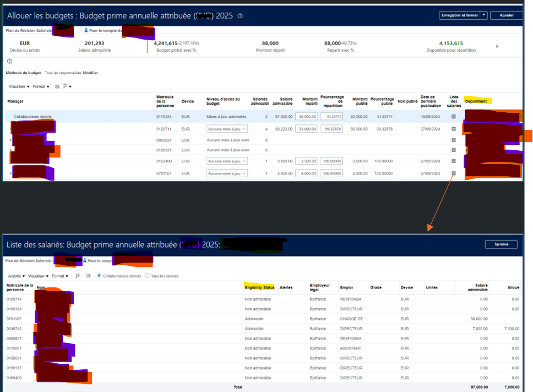Open Format menu in the top table
The height and width of the screenshot is (392, 533).
click(x=41, y=86)
